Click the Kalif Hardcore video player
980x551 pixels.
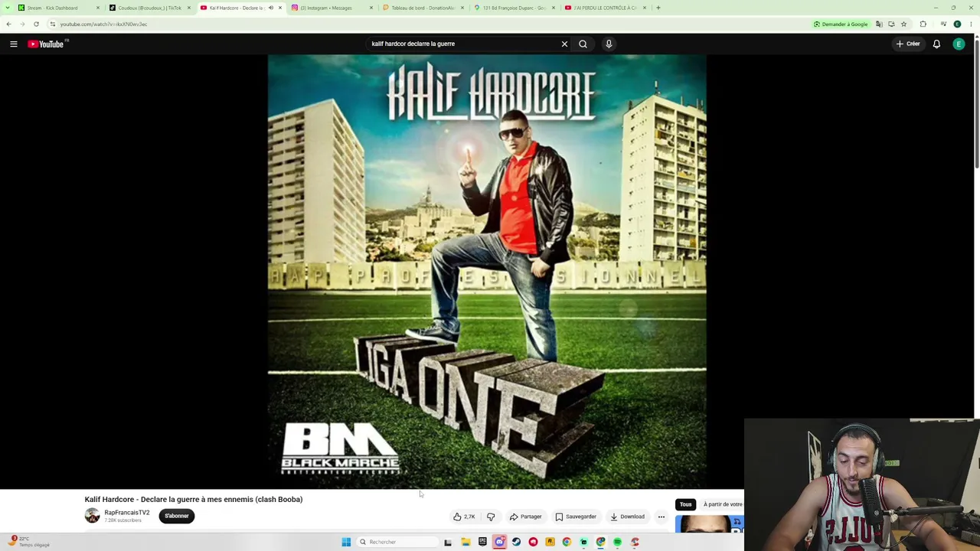pyautogui.click(x=487, y=272)
